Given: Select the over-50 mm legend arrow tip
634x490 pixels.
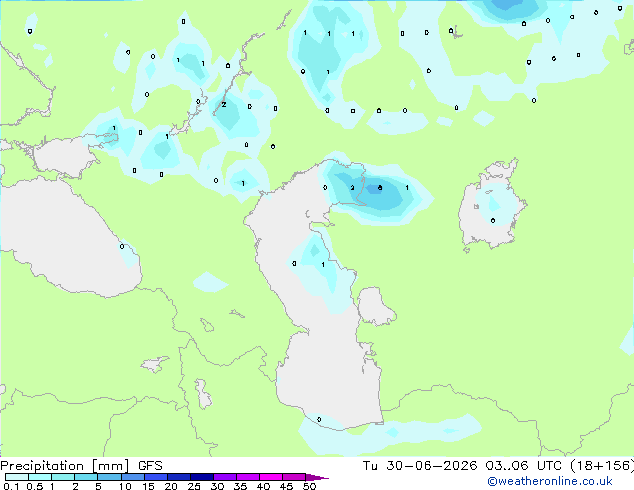Looking at the screenshot, I should pos(317,478).
